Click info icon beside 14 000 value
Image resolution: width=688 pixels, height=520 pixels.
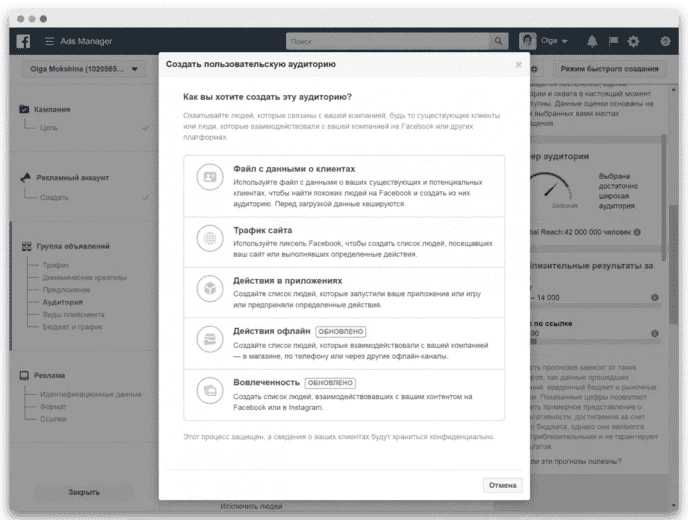(x=655, y=298)
